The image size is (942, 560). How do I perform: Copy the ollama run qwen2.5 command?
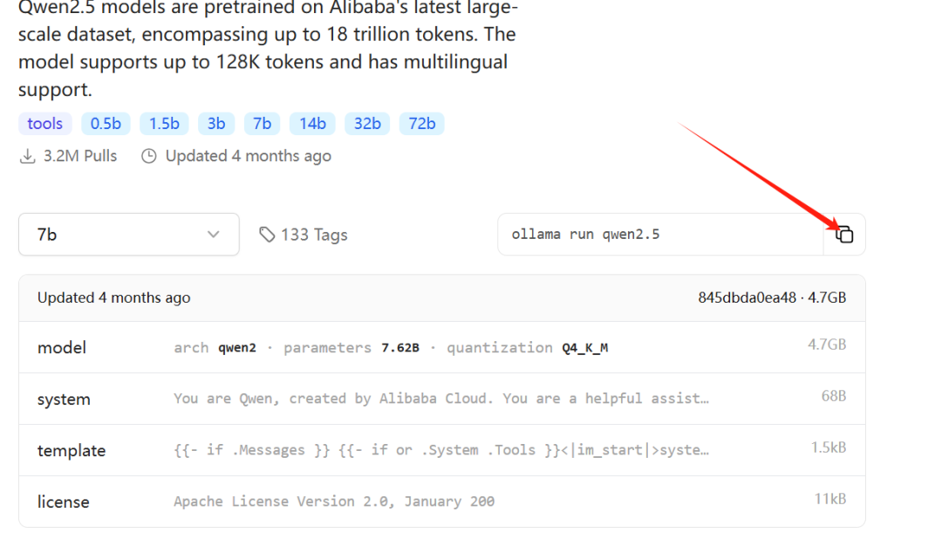point(844,235)
